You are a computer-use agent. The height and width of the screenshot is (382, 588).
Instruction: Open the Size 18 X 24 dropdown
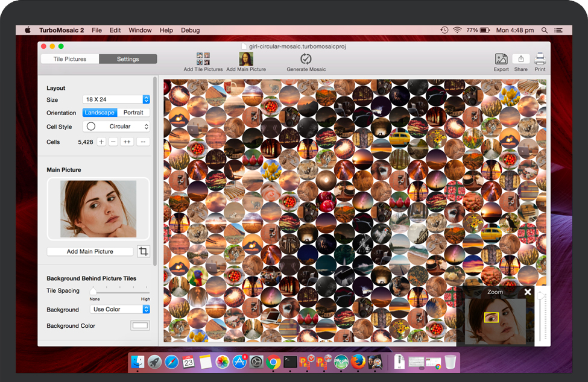pos(116,99)
